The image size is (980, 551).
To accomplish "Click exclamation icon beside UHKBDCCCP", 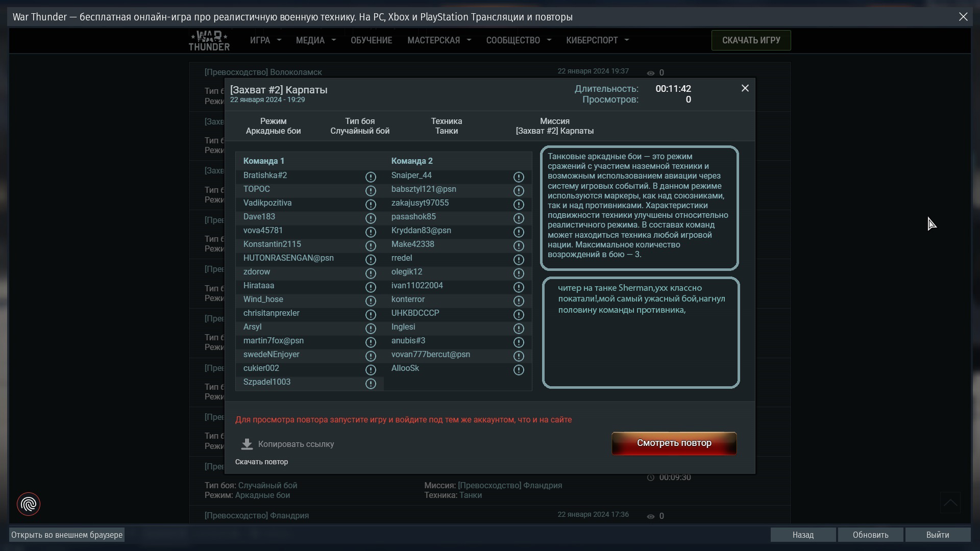I will point(519,315).
